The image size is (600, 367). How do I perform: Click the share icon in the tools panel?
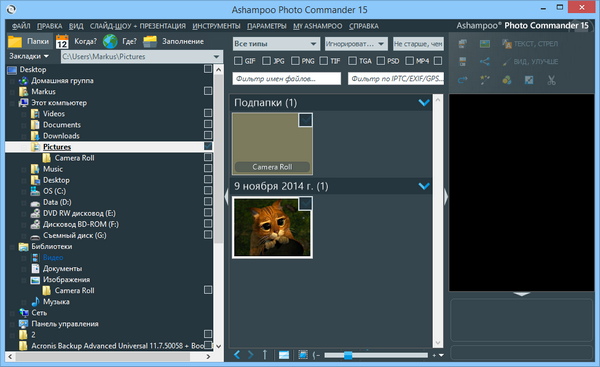click(x=484, y=62)
